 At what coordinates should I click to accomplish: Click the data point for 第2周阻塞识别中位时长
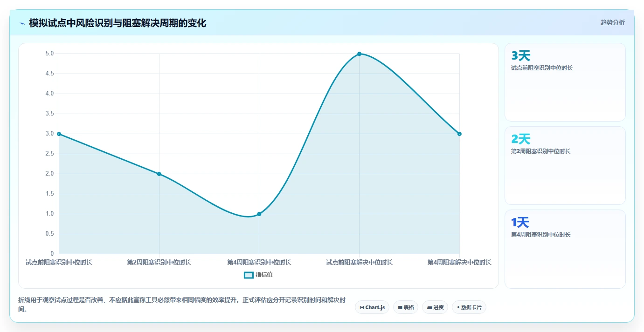159,174
